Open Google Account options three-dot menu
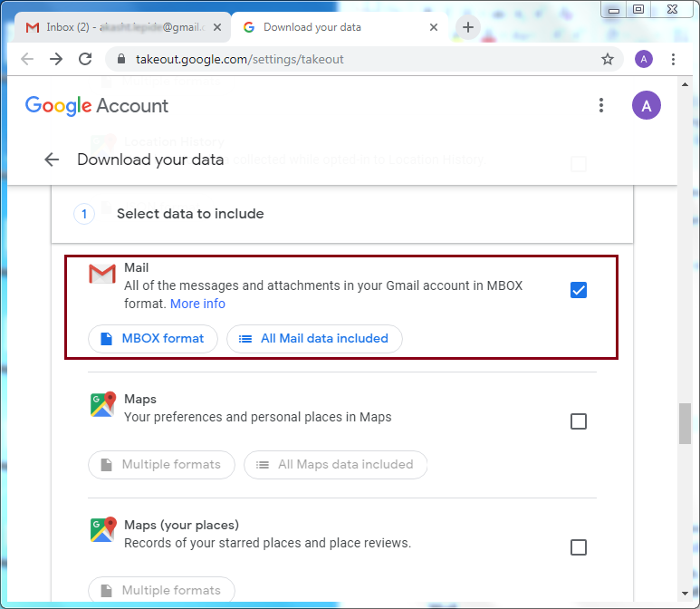Screen dimensions: 700x609 click(601, 105)
